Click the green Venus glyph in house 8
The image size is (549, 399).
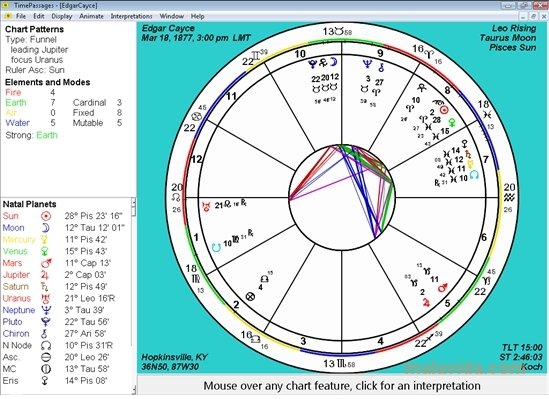(452, 122)
